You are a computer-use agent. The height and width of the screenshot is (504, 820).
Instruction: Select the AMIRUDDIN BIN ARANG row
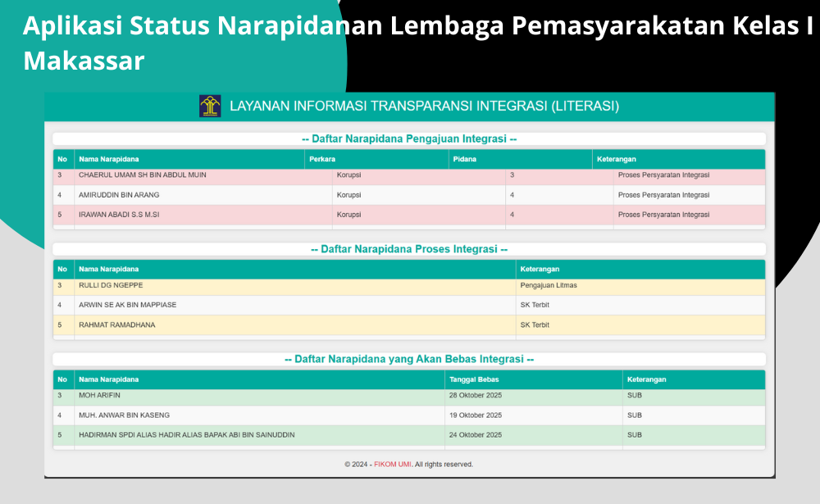pos(119,195)
